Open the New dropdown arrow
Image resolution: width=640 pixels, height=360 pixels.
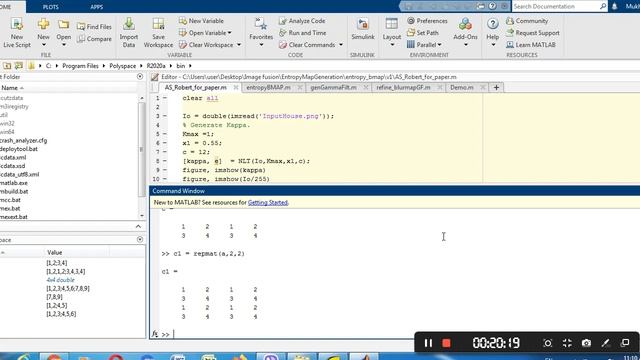pos(43,45)
